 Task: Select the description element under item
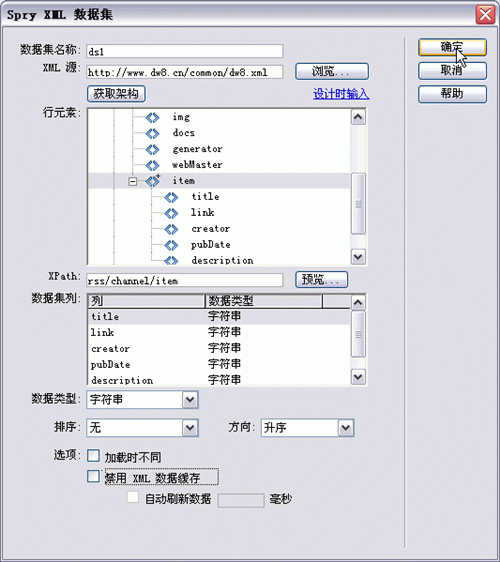pyautogui.click(x=222, y=260)
